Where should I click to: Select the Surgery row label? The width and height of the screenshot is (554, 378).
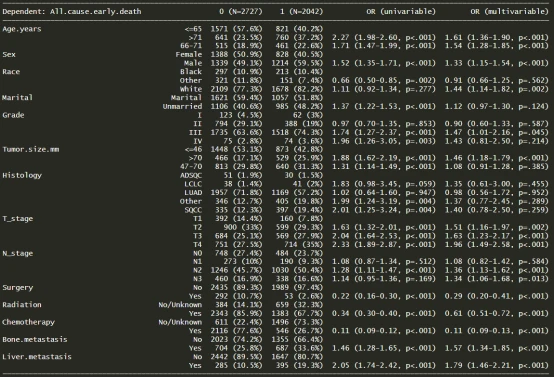[x=18, y=288]
